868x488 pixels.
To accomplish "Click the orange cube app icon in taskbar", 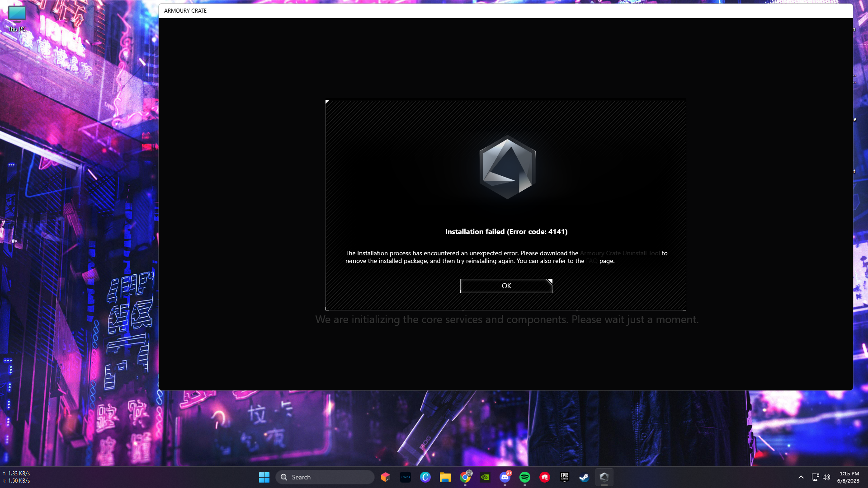I will pyautogui.click(x=385, y=477).
